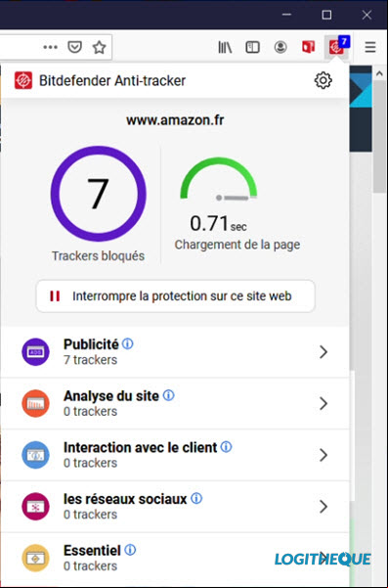The width and height of the screenshot is (388, 588).
Task: Save page to Pocket icon
Action: [x=75, y=47]
